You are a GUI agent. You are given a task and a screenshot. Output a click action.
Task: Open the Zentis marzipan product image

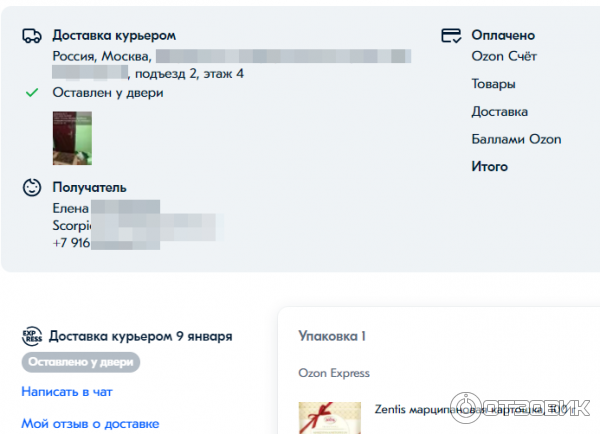coord(330,418)
